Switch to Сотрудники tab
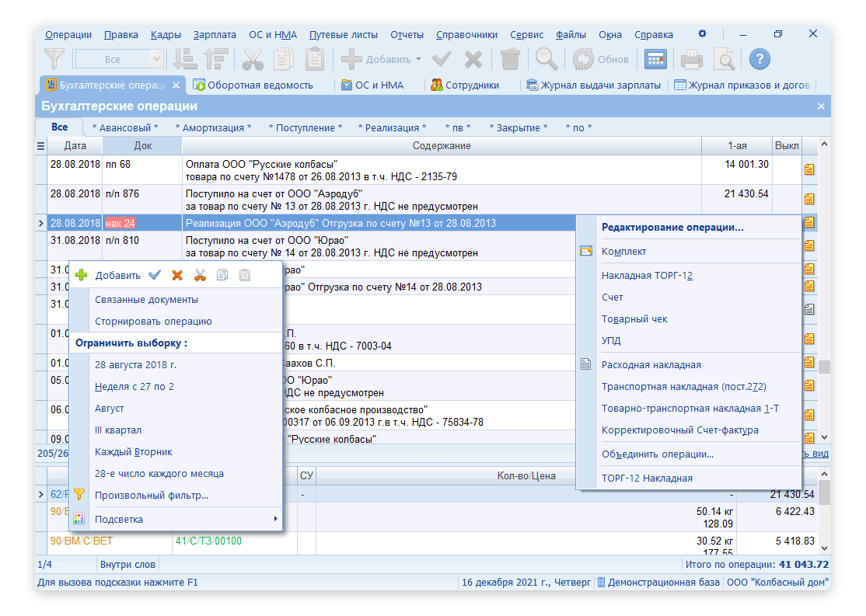The width and height of the screenshot is (866, 616). pyautogui.click(x=465, y=85)
